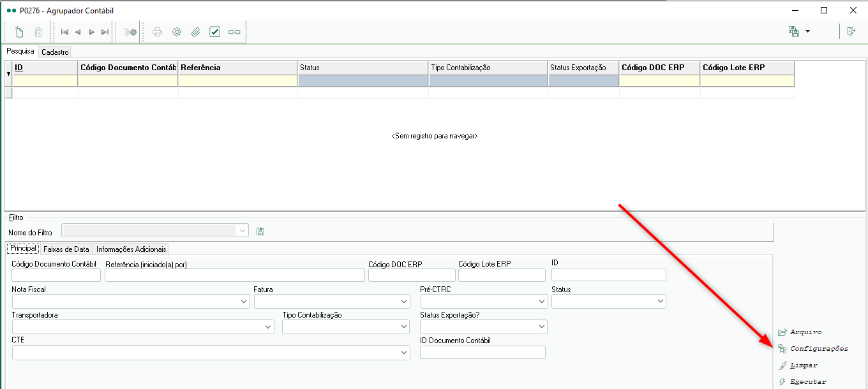Image resolution: width=868 pixels, height=389 pixels.
Task: Open dropdown arrow beside save layout icon
Action: pyautogui.click(x=807, y=31)
